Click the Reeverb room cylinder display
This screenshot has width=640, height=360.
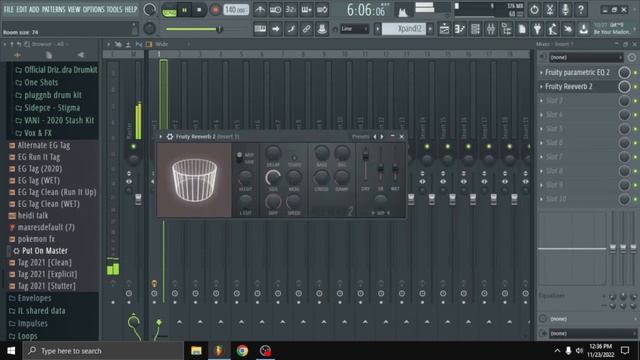coord(194,180)
